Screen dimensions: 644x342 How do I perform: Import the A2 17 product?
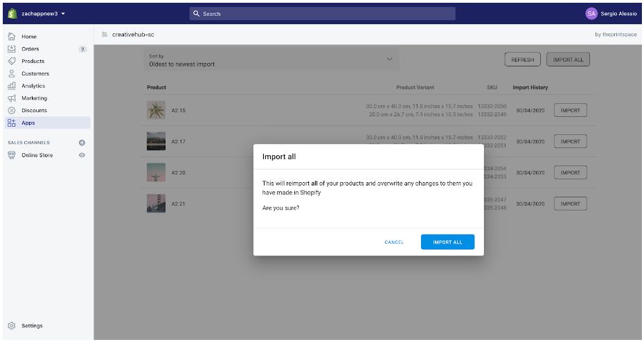pyautogui.click(x=570, y=142)
